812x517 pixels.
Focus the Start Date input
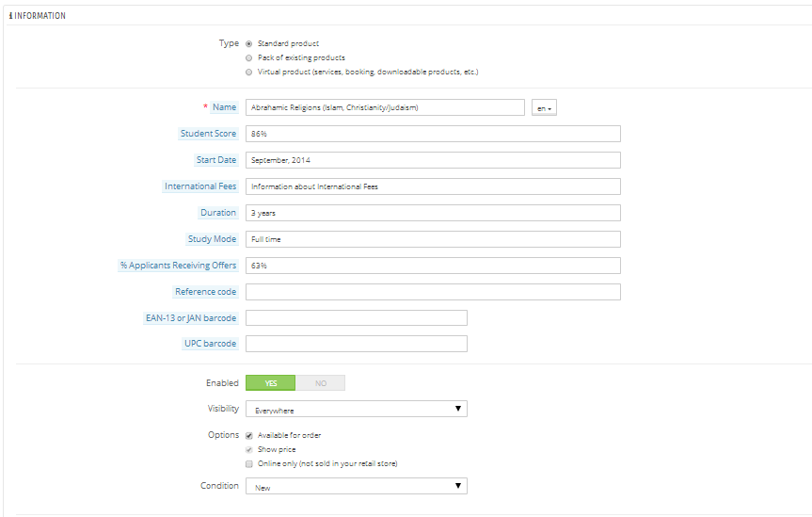pyautogui.click(x=433, y=160)
